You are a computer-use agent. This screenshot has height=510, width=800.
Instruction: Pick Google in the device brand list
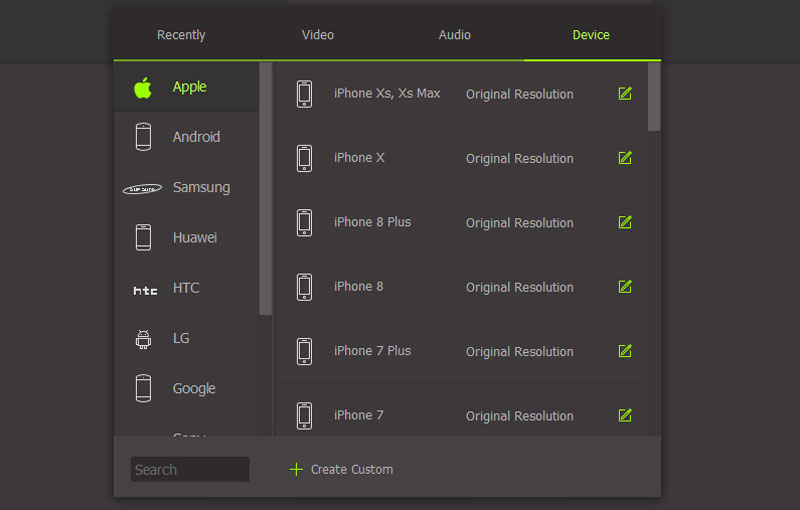click(194, 388)
